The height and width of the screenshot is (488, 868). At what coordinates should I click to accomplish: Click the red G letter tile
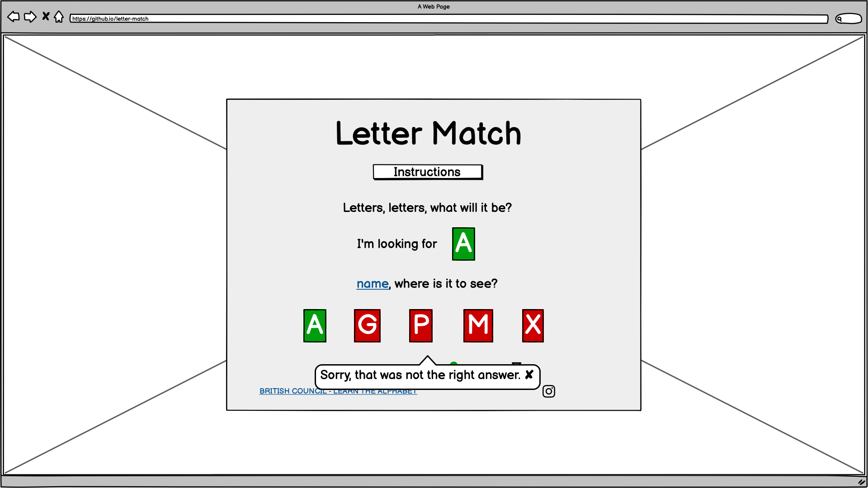click(368, 325)
